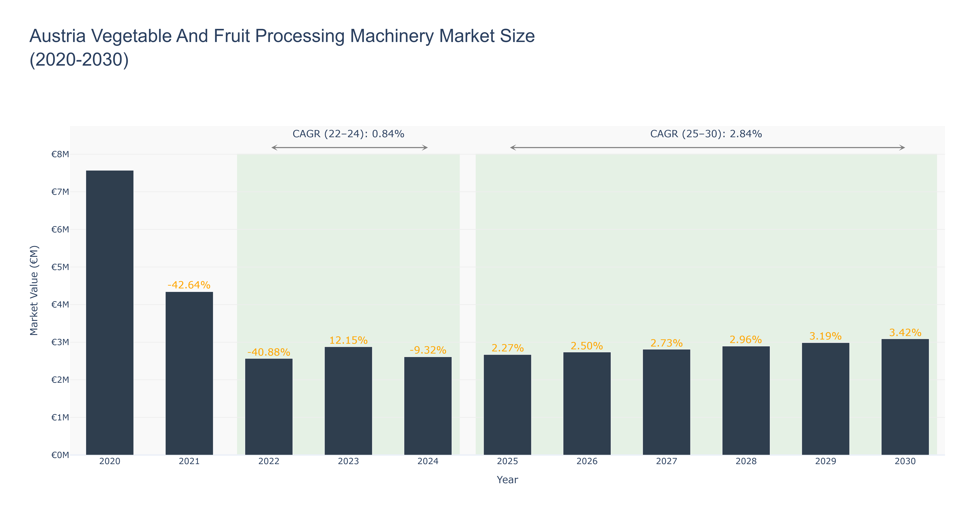This screenshot has height=525, width=980.
Task: Click the €0M y-axis tick label
Action: (x=60, y=455)
